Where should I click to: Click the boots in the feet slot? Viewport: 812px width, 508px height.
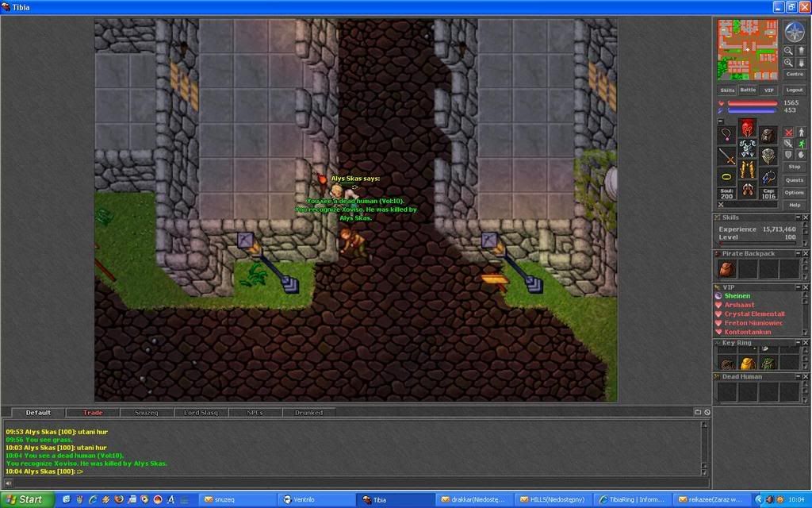747,190
